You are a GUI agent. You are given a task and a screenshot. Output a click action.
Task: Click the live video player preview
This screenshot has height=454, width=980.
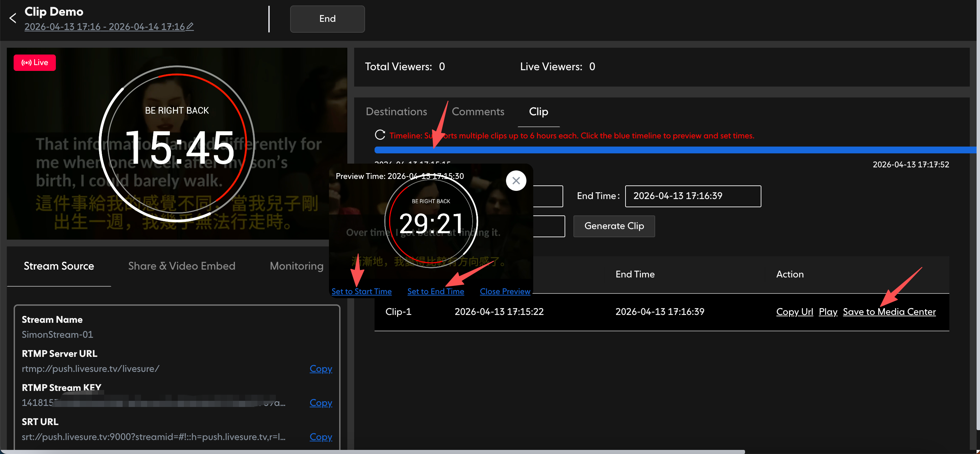pos(177,143)
